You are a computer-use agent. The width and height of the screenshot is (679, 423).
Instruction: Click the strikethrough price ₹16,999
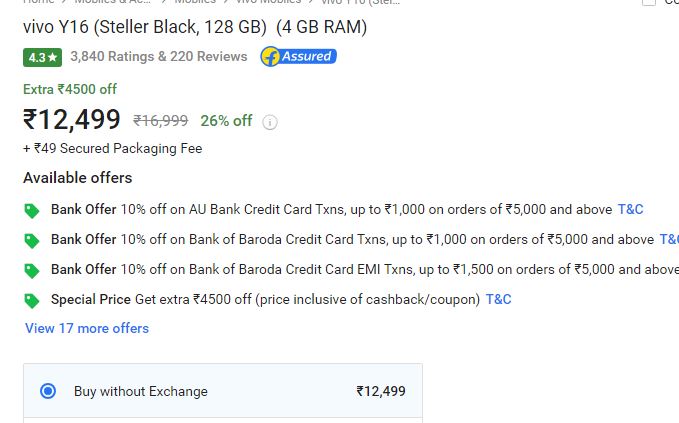[161, 121]
